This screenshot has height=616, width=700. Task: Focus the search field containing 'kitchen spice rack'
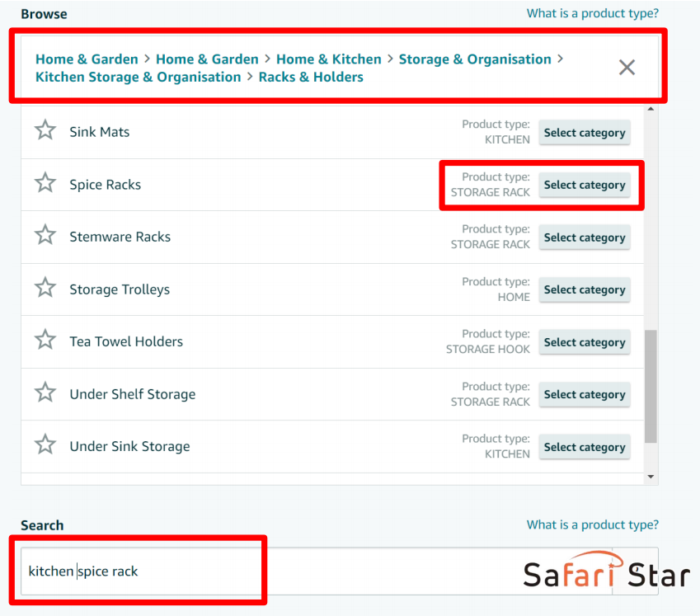(340, 571)
